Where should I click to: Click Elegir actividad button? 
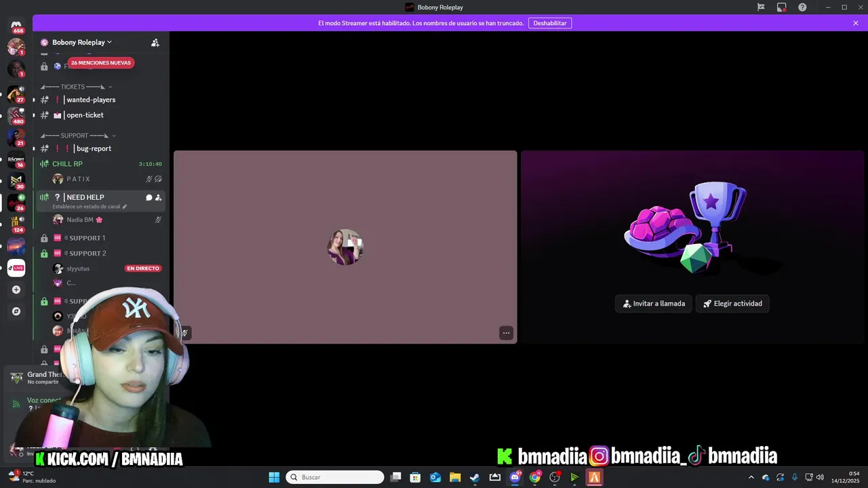(x=732, y=304)
